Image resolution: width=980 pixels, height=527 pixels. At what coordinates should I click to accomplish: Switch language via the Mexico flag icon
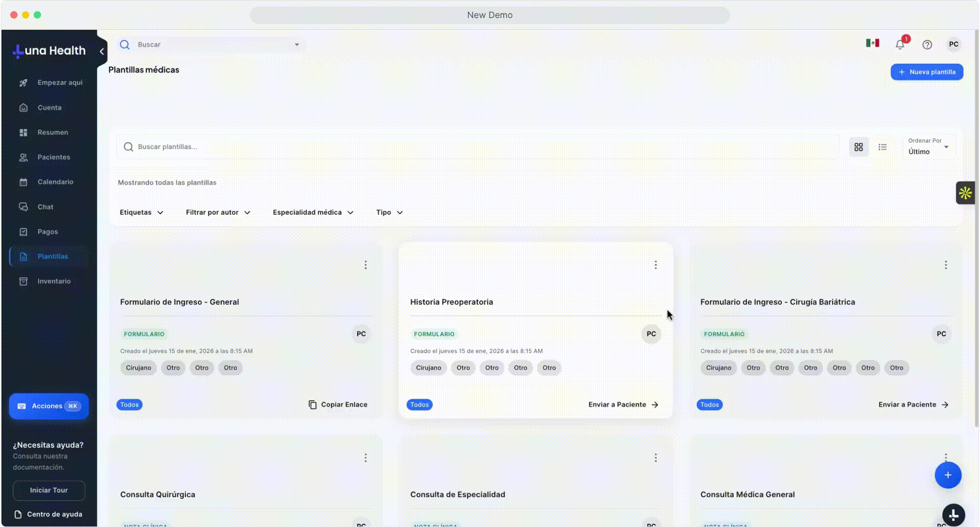tap(873, 43)
